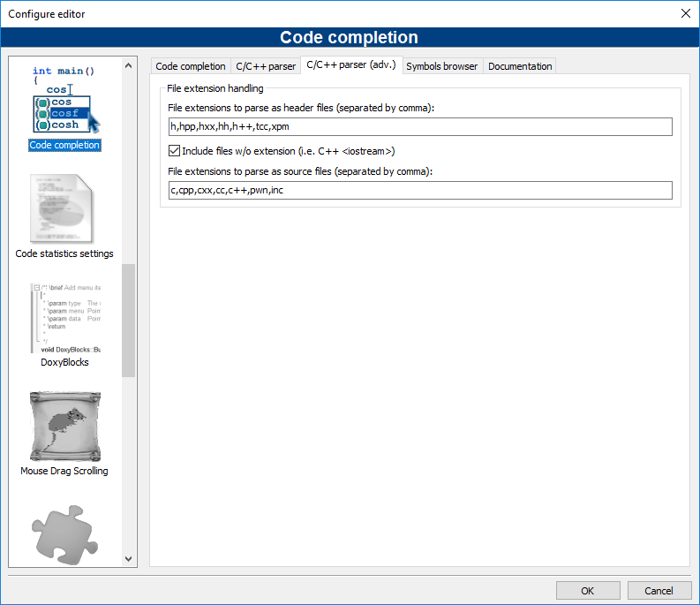Click the DoxyBlocks label text

tap(64, 362)
